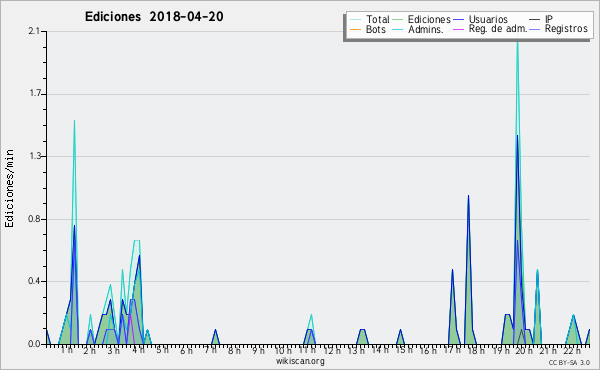Click the 1.3 y-axis gridline label

coord(34,156)
